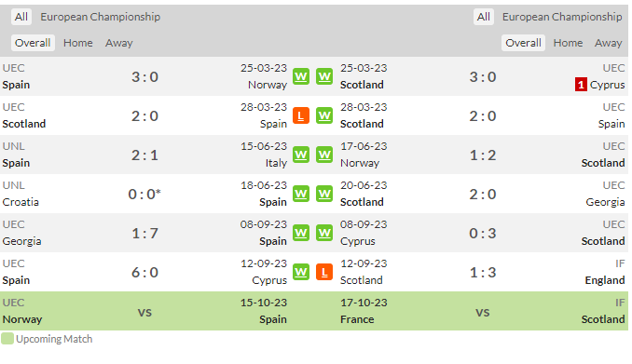Click the W badge for Croatia vs Spain
This screenshot has width=632, height=364.
point(301,194)
